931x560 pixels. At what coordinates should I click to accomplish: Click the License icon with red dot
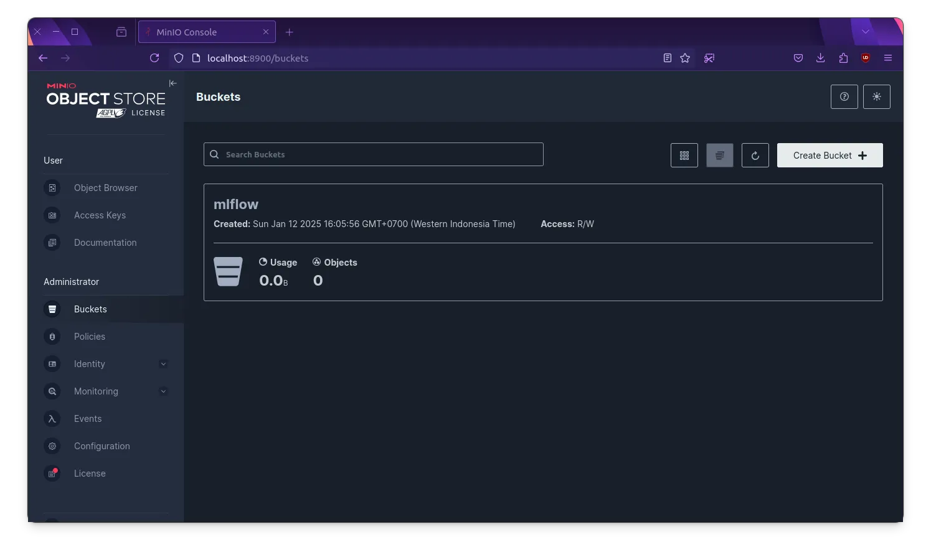[x=52, y=474]
